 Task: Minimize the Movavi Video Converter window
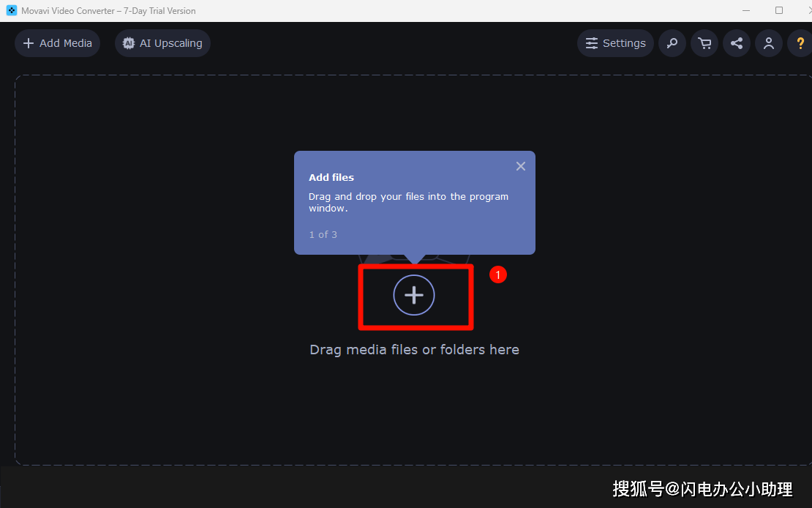point(746,10)
